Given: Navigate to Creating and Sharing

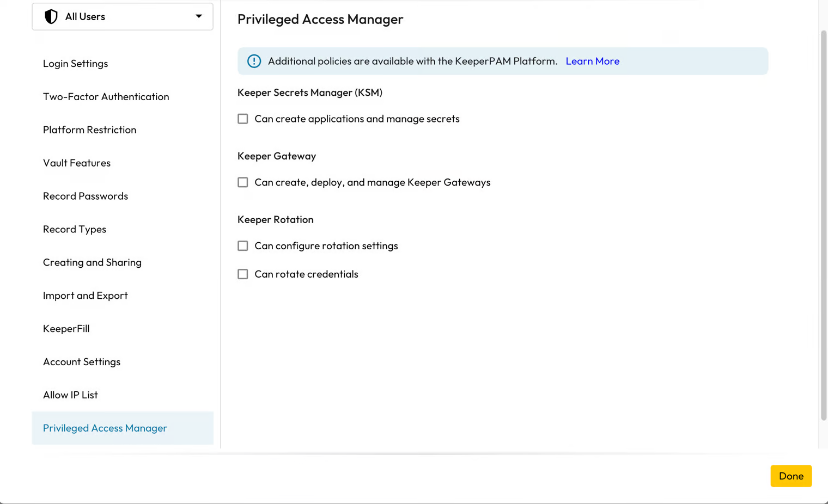Looking at the screenshot, I should coord(92,263).
